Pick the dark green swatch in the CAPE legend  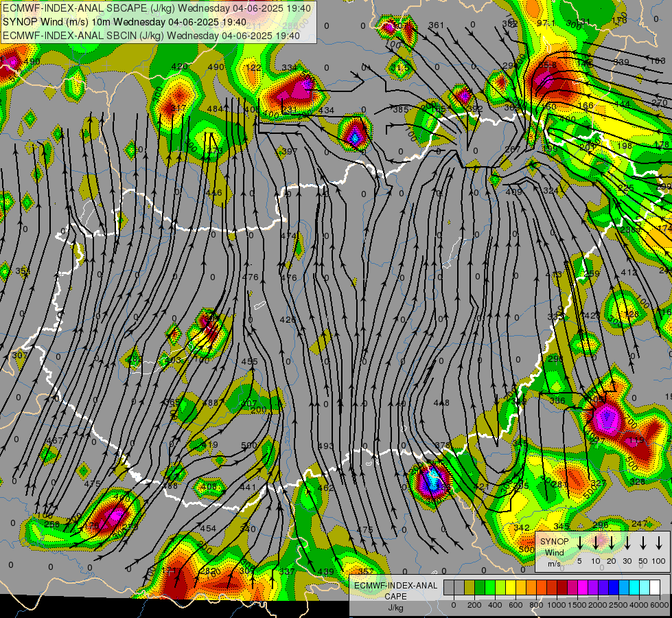point(480,588)
